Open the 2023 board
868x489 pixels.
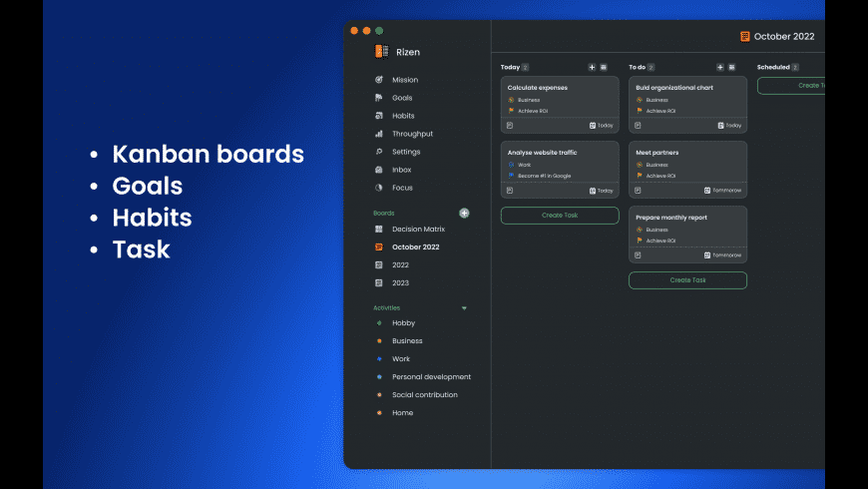(x=400, y=283)
